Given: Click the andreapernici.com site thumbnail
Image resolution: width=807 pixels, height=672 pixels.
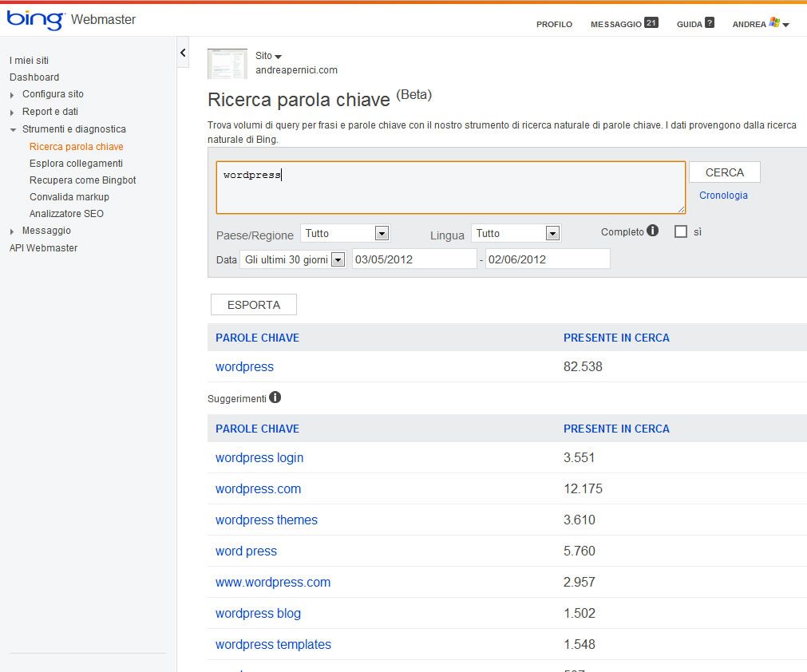Looking at the screenshot, I should tap(227, 63).
